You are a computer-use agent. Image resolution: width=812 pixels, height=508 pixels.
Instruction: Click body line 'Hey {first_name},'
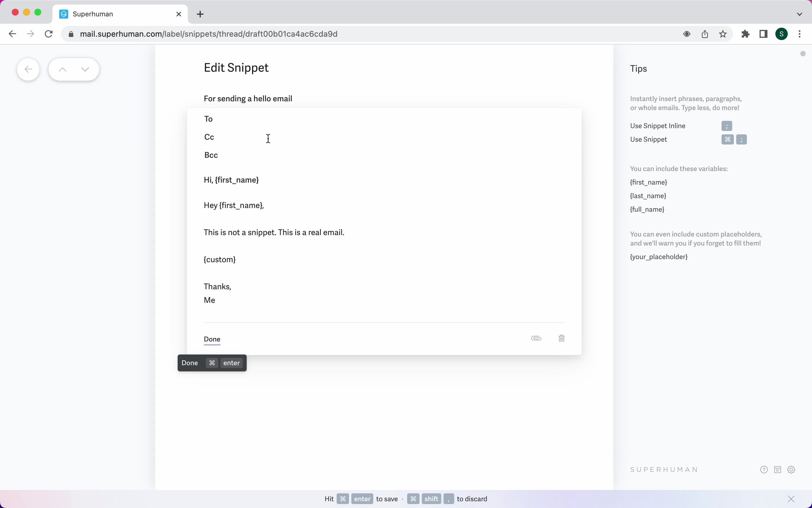coord(234,205)
